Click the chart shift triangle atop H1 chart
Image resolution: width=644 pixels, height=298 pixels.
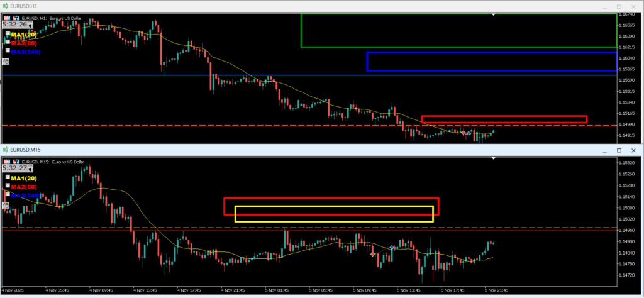(494, 14)
